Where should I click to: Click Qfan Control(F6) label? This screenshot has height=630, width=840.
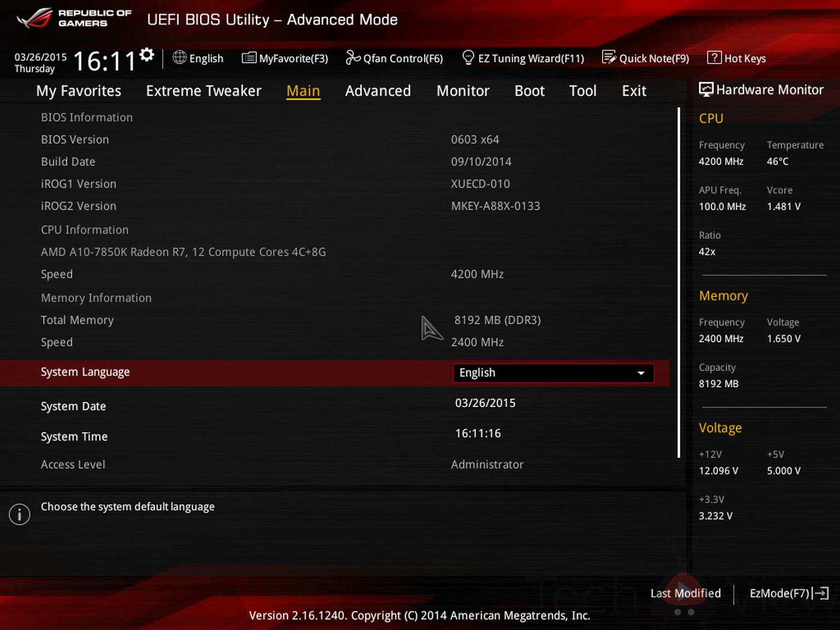[x=403, y=58]
